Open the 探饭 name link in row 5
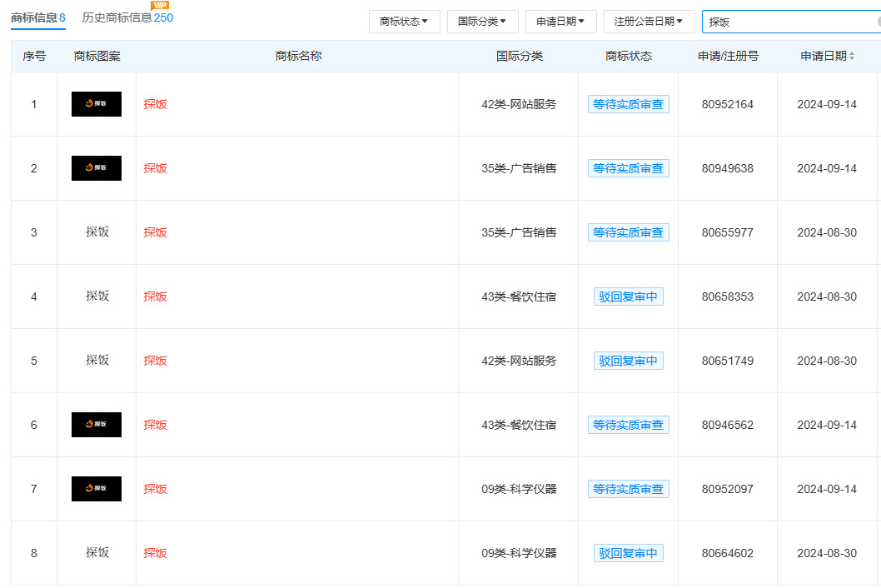 (x=155, y=361)
